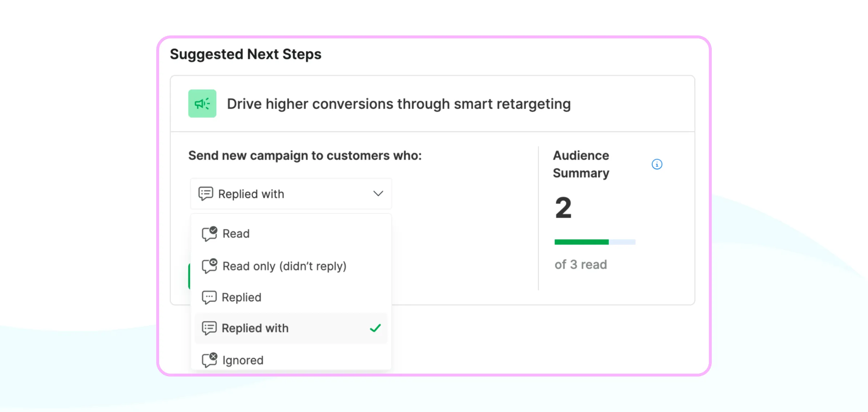The image size is (868, 412).
Task: Select the Ignored menu option
Action: point(291,360)
